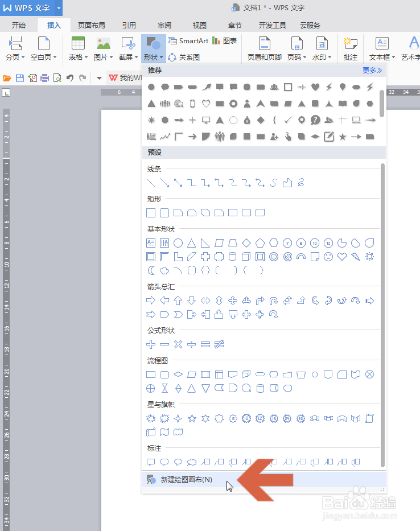Open the 引用 references tab
This screenshot has height=531, width=420.
click(x=129, y=26)
